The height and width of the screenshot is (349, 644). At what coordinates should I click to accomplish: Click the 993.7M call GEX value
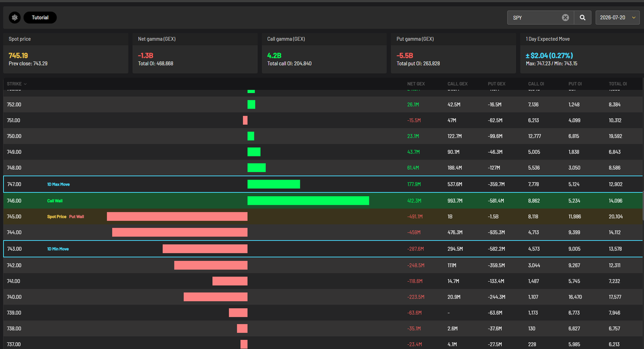pos(454,201)
